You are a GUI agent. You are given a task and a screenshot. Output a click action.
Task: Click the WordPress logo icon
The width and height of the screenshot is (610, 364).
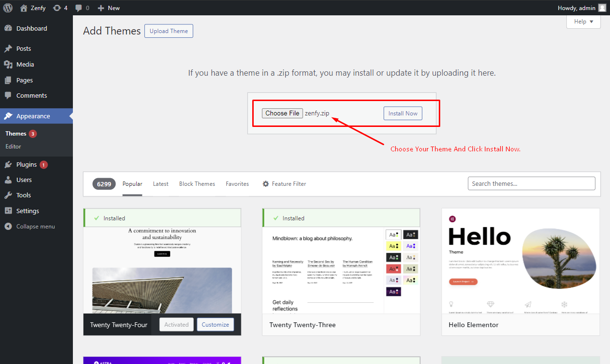tap(8, 8)
